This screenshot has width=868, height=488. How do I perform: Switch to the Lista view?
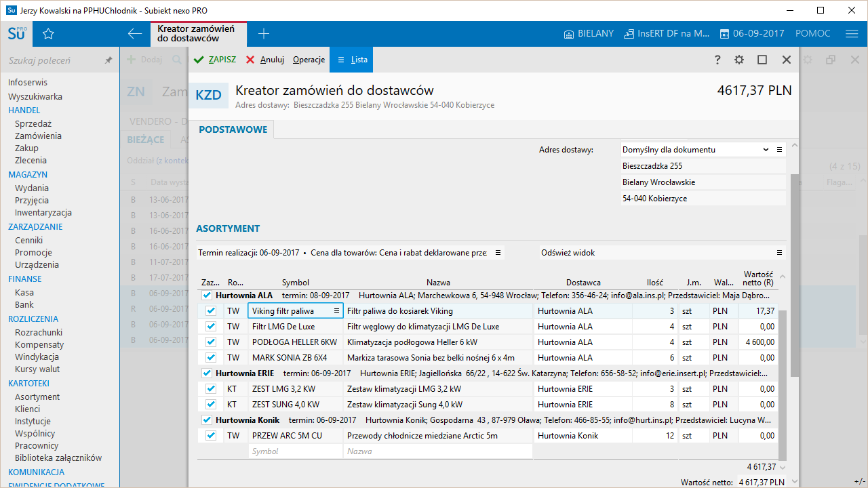[x=353, y=60]
